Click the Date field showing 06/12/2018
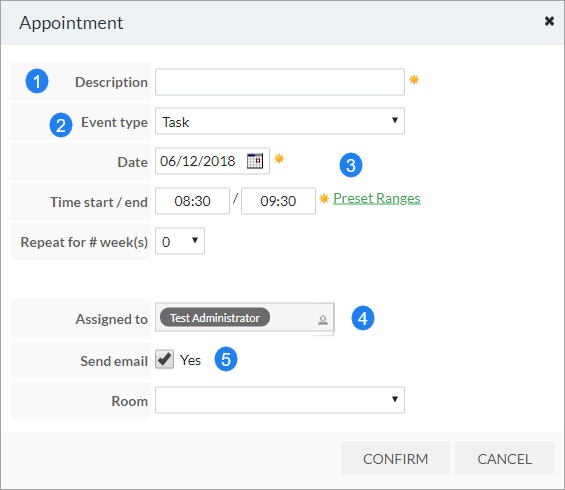Screen dimensions: 565x490 [212, 161]
